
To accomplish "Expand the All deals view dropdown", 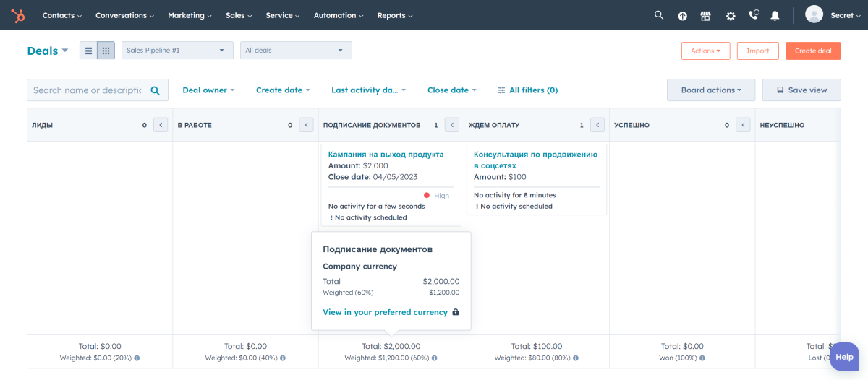I will pos(296,51).
